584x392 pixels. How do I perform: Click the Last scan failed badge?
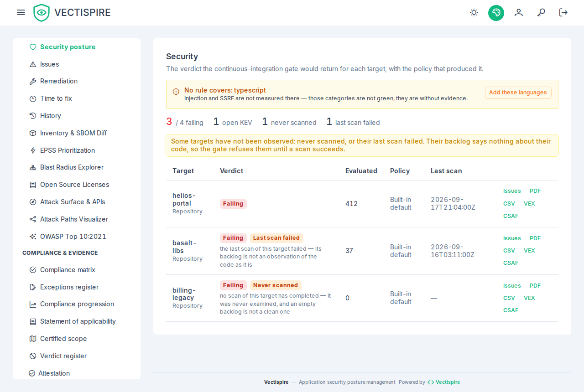276,238
